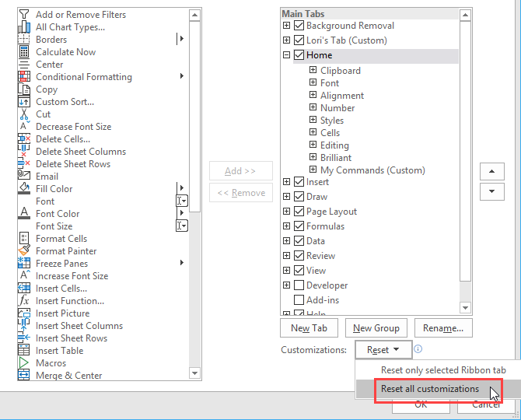Click the commands list scrollbar down arrow
The image size is (521, 420).
[x=194, y=373]
